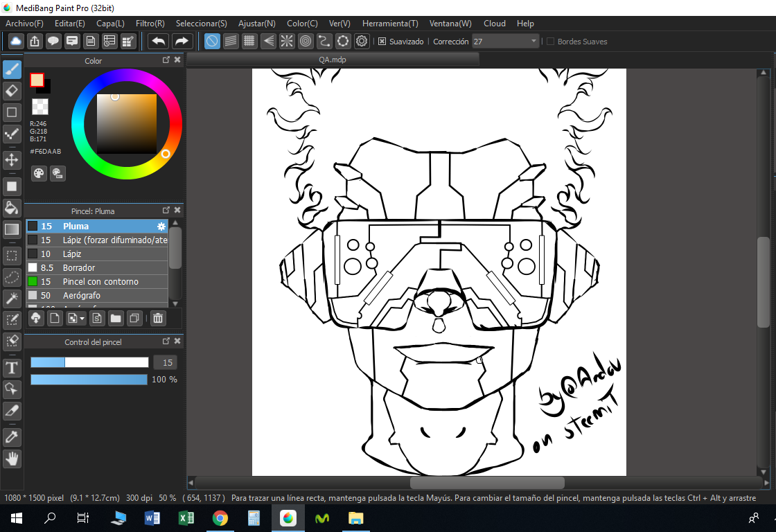This screenshot has width=776, height=532.
Task: Enable radial snap
Action: [287, 41]
